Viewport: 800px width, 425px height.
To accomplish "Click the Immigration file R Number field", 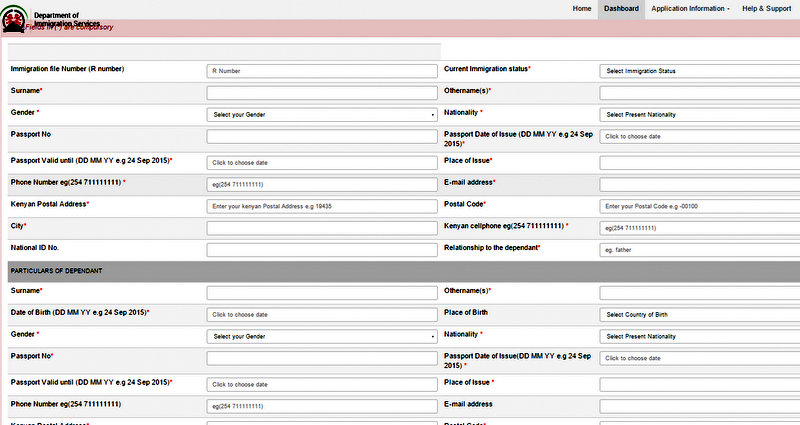I will (322, 71).
